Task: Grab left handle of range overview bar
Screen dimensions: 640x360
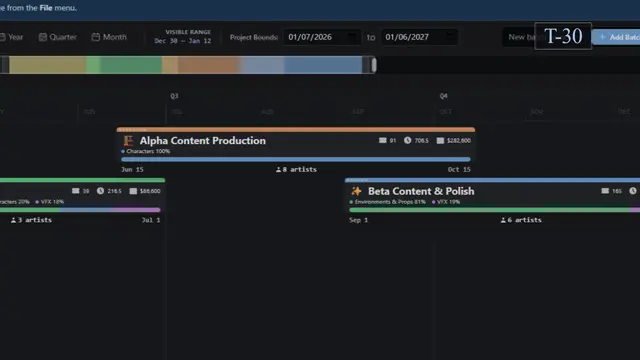Action: coord(4,65)
